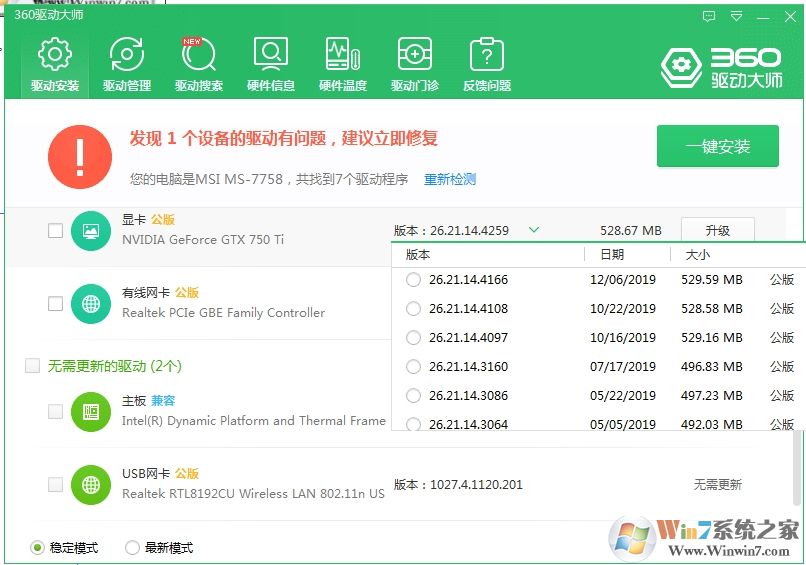The width and height of the screenshot is (806, 565).
Task: Click the red warning exclamation icon
Action: (80, 157)
